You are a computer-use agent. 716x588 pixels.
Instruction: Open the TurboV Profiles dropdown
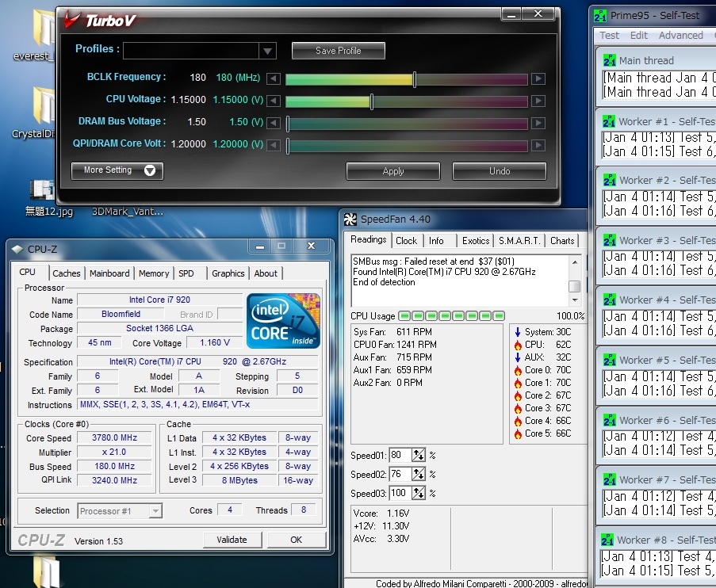267,51
